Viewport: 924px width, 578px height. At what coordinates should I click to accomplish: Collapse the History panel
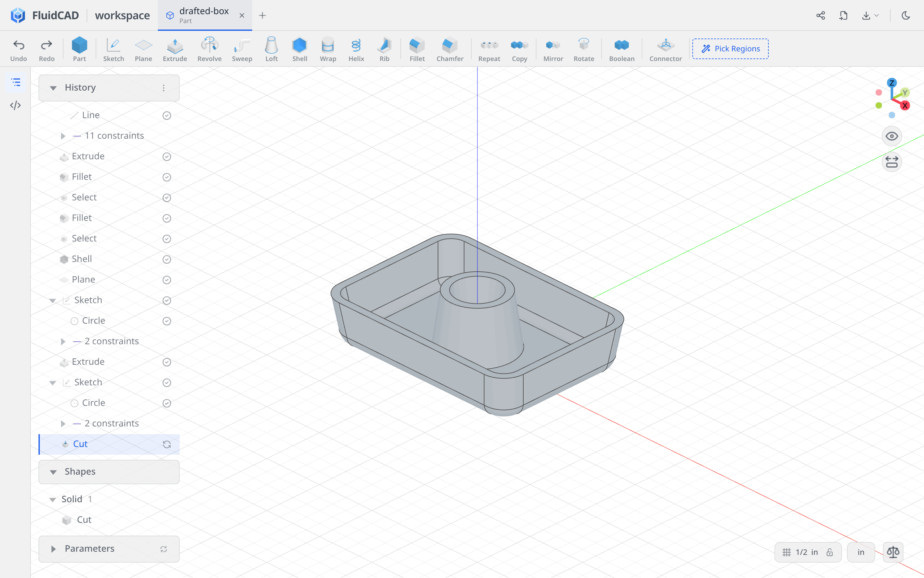coord(53,88)
